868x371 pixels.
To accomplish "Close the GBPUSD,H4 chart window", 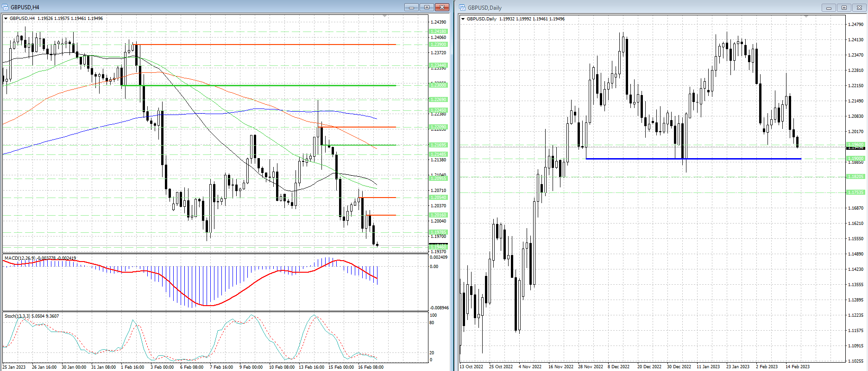I will (x=442, y=7).
